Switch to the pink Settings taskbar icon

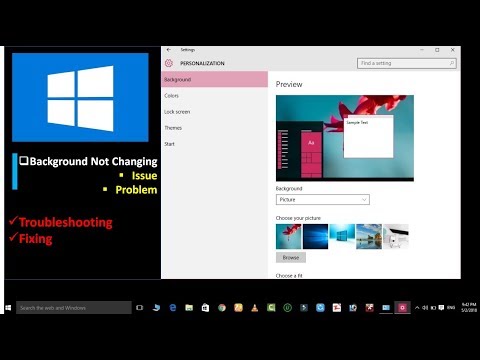(402, 308)
